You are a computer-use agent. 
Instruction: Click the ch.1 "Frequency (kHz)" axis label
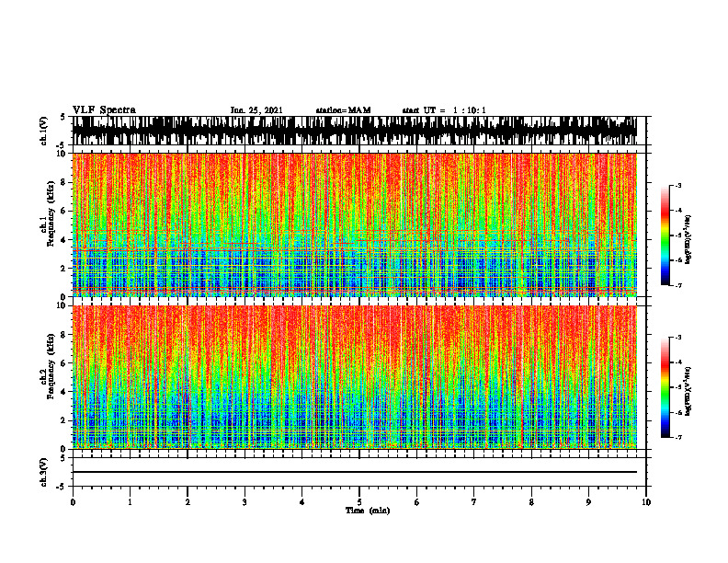pos(51,213)
